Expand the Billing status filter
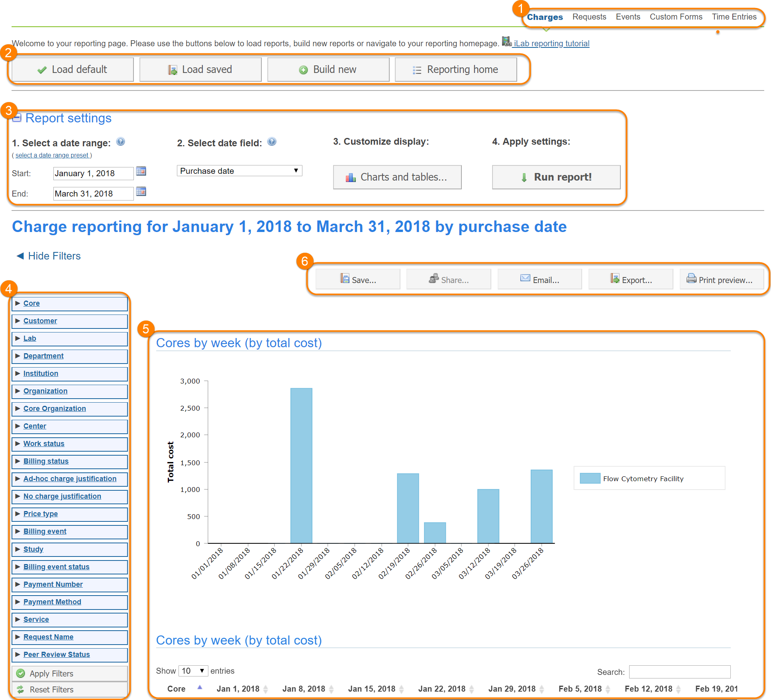The width and height of the screenshot is (771, 700). coord(46,461)
